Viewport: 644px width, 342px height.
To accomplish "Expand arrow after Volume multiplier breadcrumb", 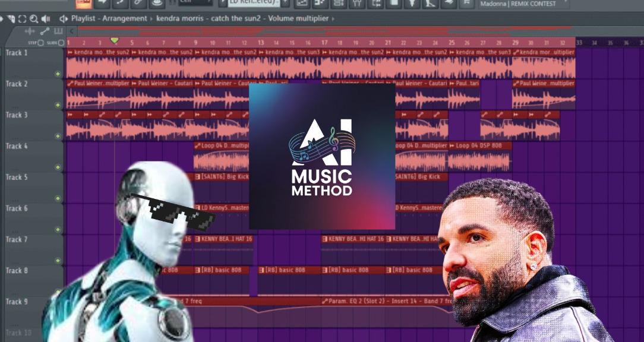I will pyautogui.click(x=333, y=19).
